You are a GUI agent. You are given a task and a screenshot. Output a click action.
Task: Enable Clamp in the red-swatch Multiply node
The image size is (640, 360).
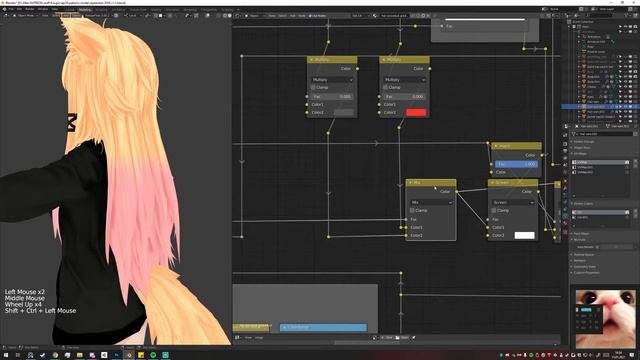coord(385,87)
